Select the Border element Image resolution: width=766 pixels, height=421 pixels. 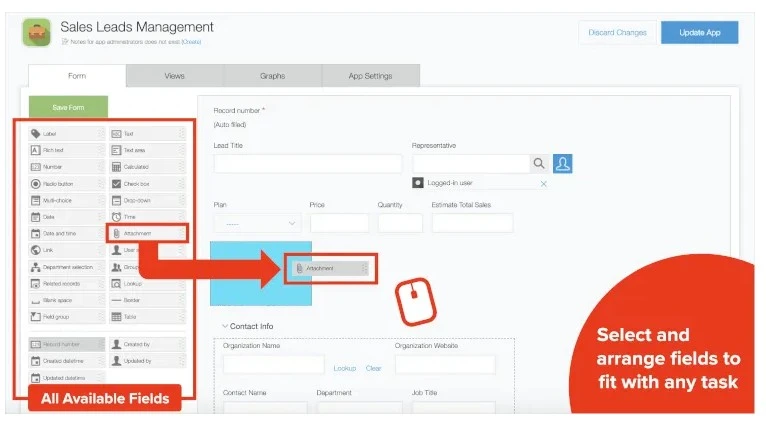pos(148,300)
